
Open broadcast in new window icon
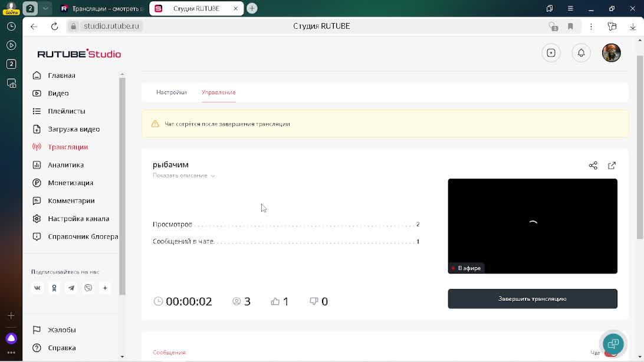[612, 166]
